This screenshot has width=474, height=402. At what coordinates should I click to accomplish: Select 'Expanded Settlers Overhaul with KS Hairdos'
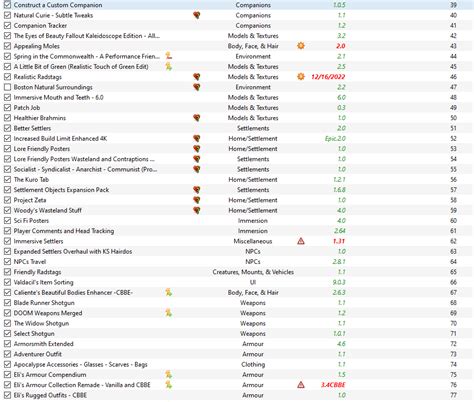[x=73, y=251]
